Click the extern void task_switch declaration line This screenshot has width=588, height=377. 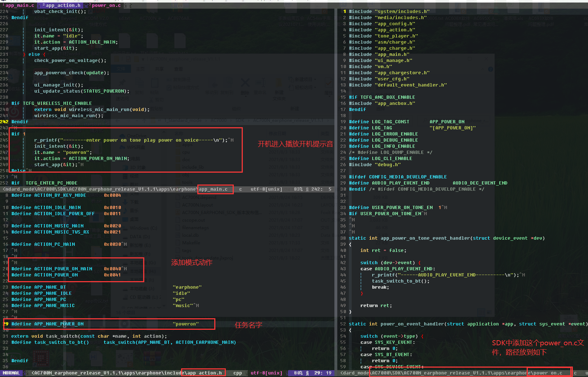[89, 336]
